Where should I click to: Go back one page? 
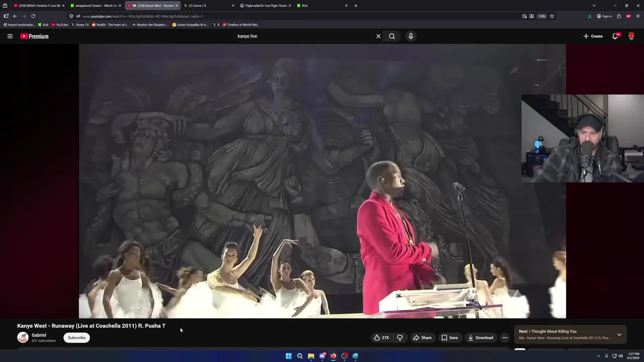tap(15, 16)
